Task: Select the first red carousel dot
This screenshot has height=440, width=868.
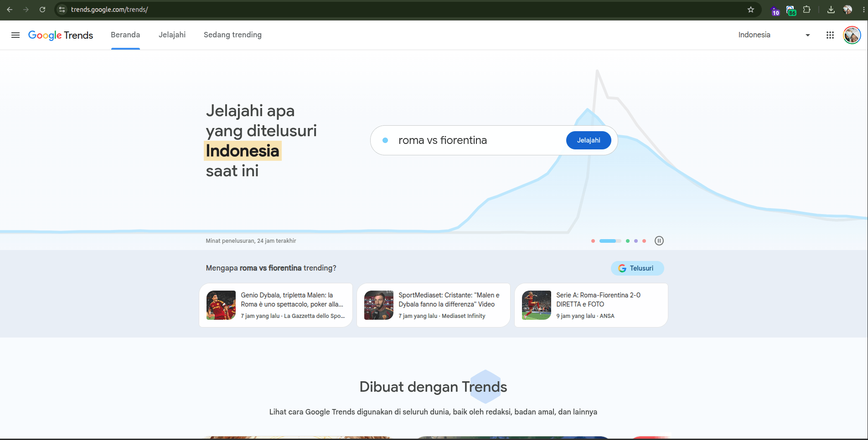Action: tap(593, 241)
